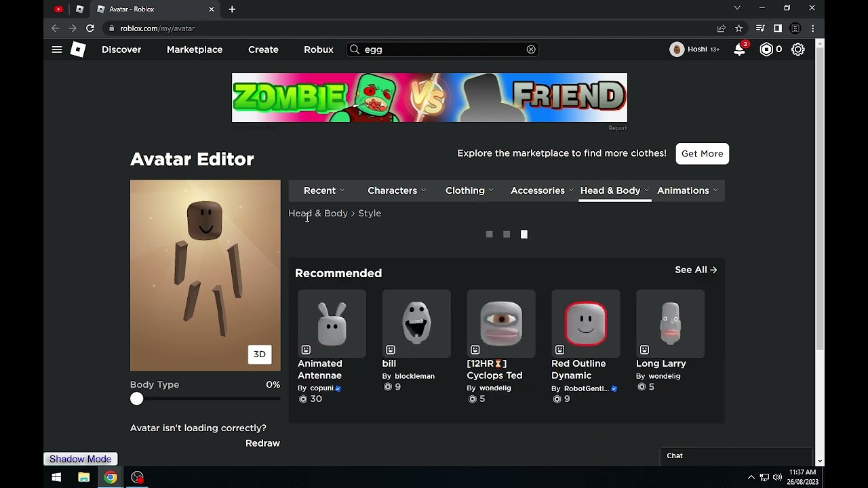Open File Explorer from the taskbar
The image size is (868, 488).
tap(83, 478)
